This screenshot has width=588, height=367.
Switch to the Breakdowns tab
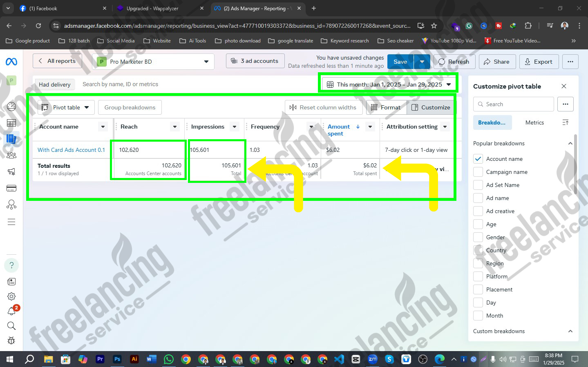point(492,122)
